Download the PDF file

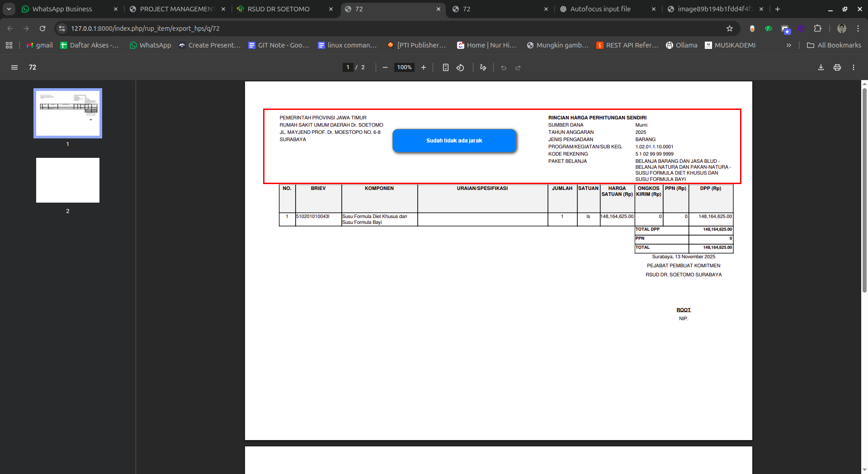click(821, 67)
